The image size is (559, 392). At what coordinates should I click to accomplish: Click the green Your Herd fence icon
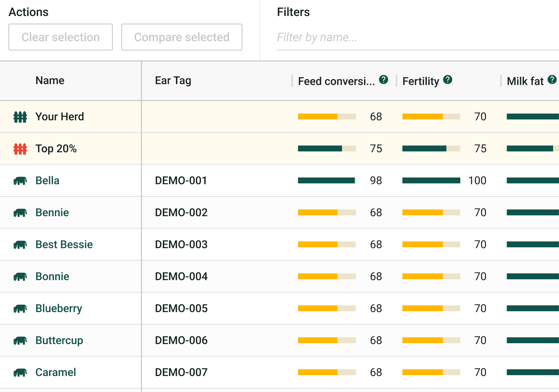pos(20,117)
